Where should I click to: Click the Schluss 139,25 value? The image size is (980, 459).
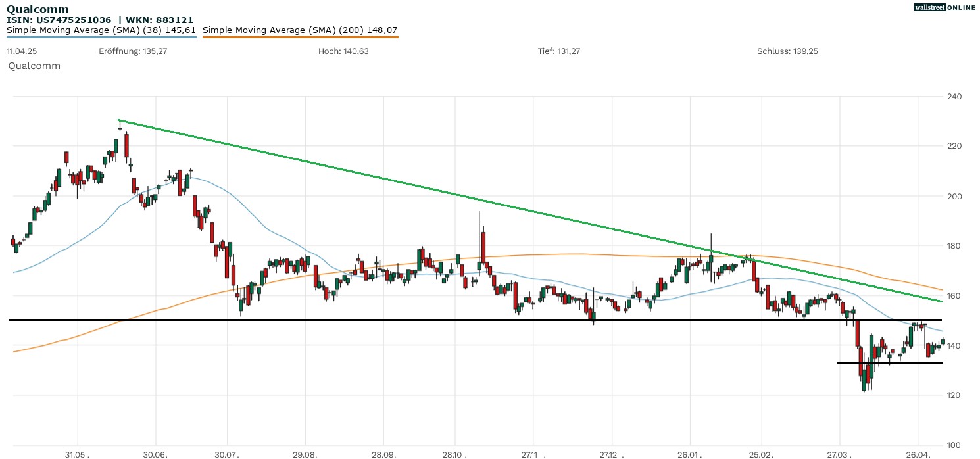pos(787,51)
